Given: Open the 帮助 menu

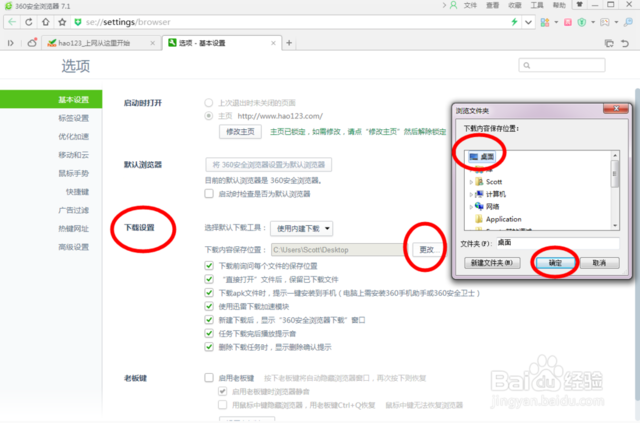Looking at the screenshot, I should (559, 5).
